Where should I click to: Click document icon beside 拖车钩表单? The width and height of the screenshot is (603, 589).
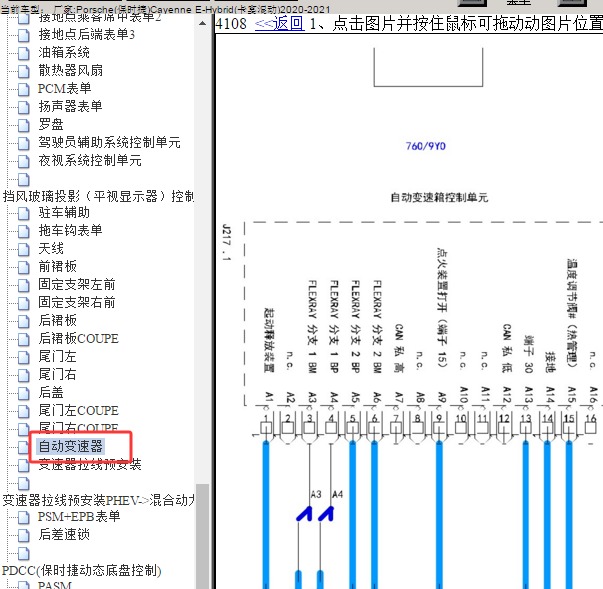pos(23,231)
